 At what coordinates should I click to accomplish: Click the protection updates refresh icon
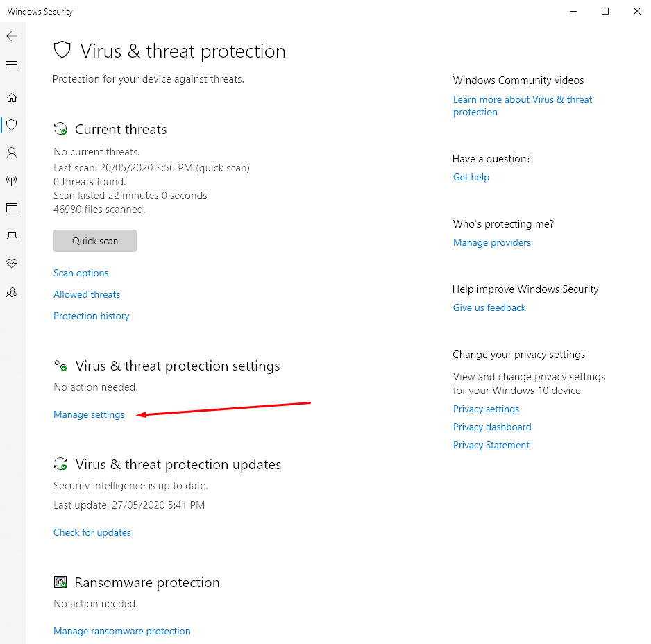tap(60, 464)
